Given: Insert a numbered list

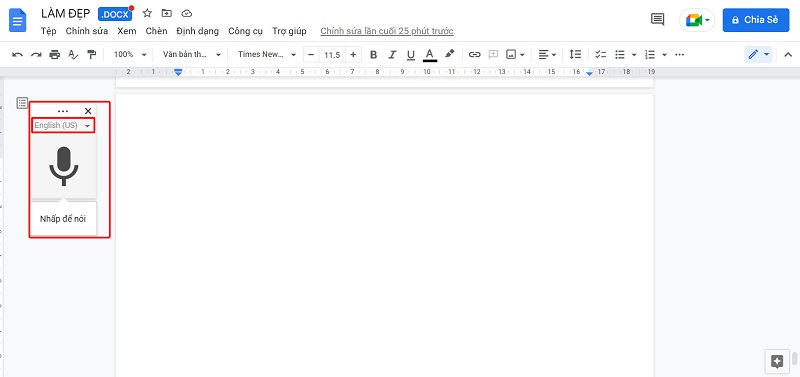Looking at the screenshot, I should [x=649, y=55].
